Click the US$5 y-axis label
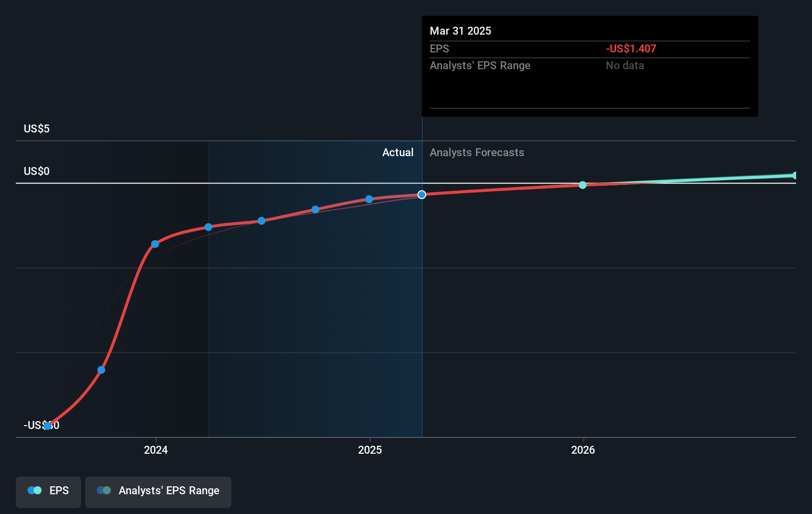The height and width of the screenshot is (514, 812). click(37, 129)
